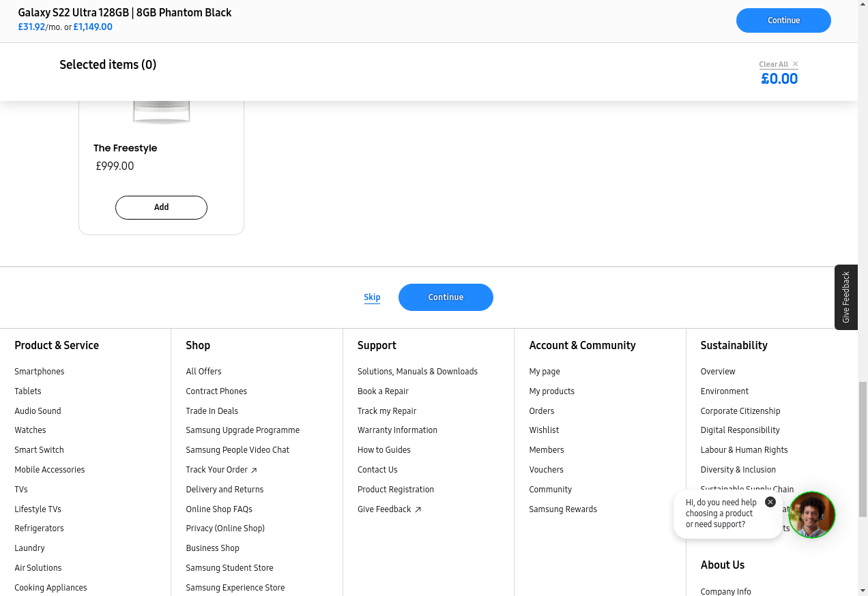Open Warranty Information support link
The width and height of the screenshot is (868, 596).
[397, 430]
